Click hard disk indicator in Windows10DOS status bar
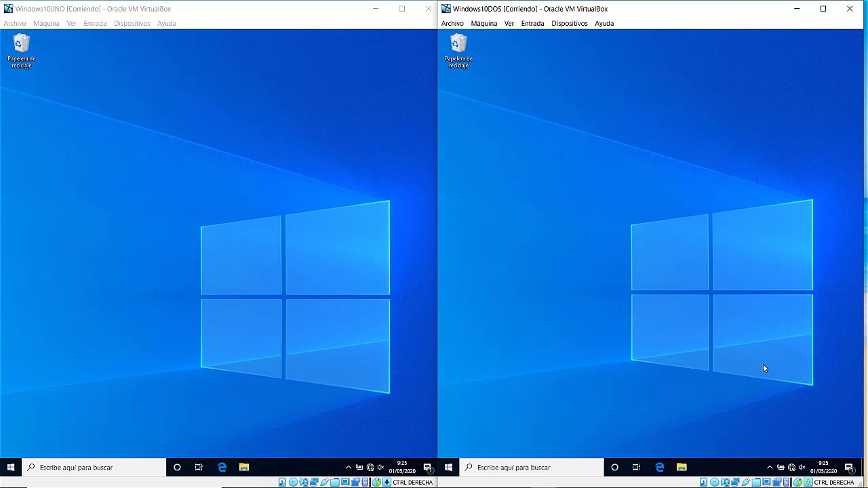Viewport: 868px width, 488px height. (703, 482)
